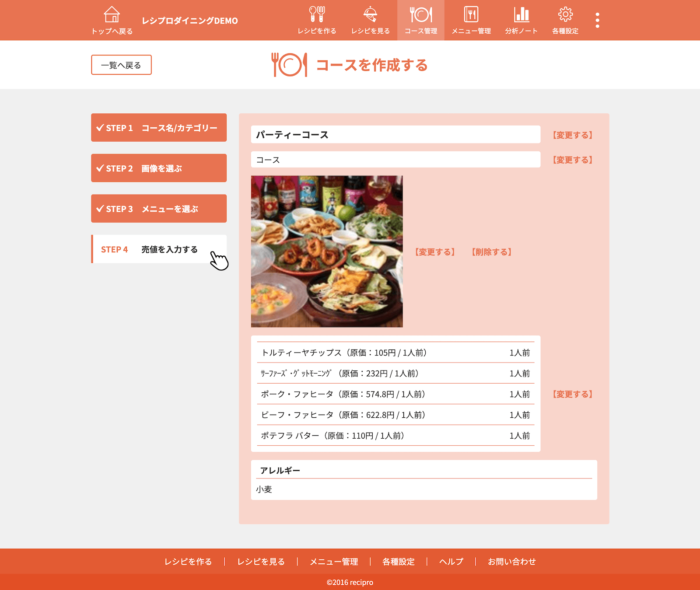Click '変更する' next to the menu list

572,394
